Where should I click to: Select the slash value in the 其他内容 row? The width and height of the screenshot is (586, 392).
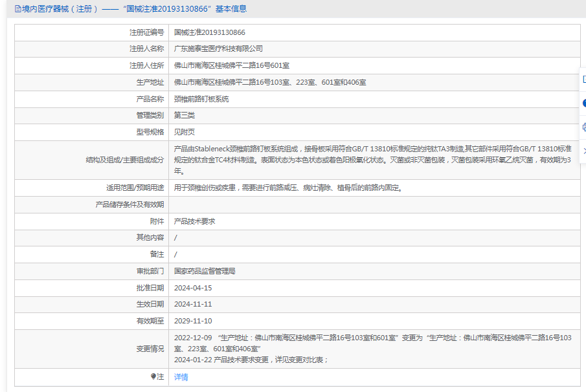175,238
